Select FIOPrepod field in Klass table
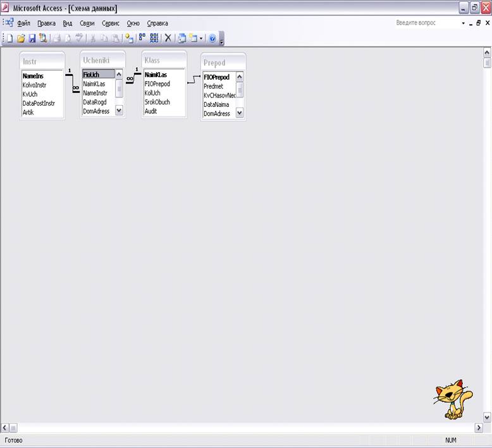This screenshot has width=492, height=448. click(157, 84)
